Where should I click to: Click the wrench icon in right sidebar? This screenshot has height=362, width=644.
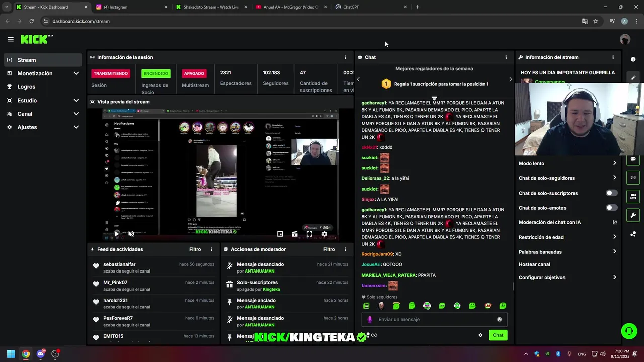pyautogui.click(x=633, y=215)
